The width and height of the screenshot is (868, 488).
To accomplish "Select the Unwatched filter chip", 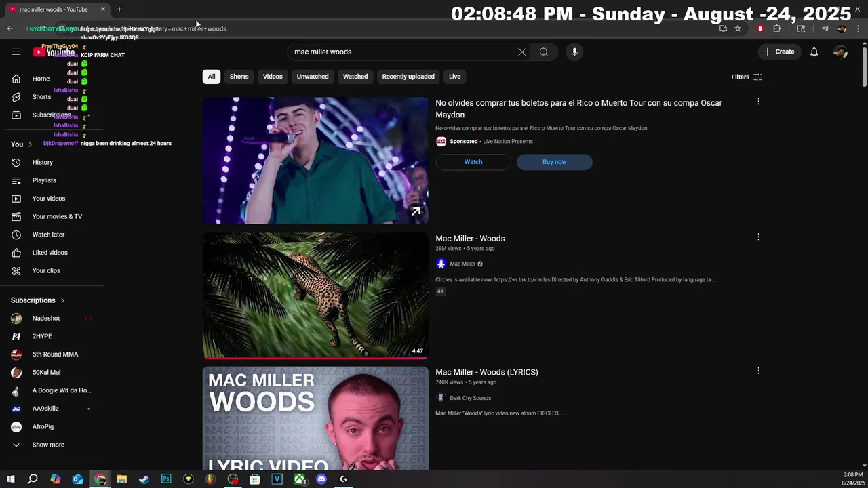I will click(313, 77).
